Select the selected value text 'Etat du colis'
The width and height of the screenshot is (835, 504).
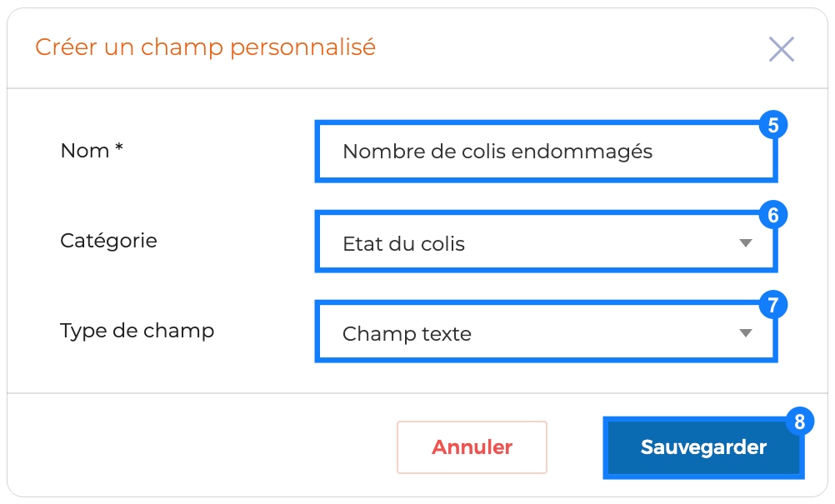tap(403, 244)
